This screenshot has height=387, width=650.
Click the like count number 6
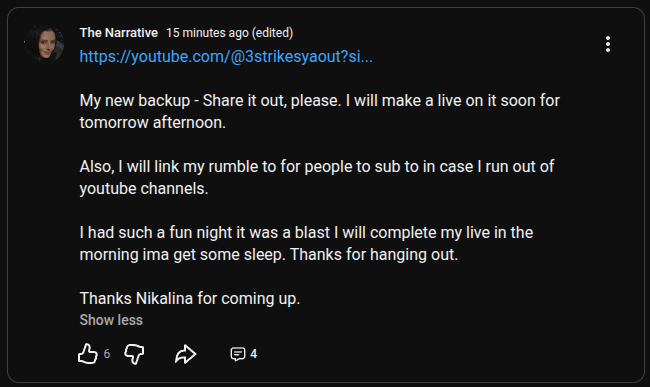[107, 354]
